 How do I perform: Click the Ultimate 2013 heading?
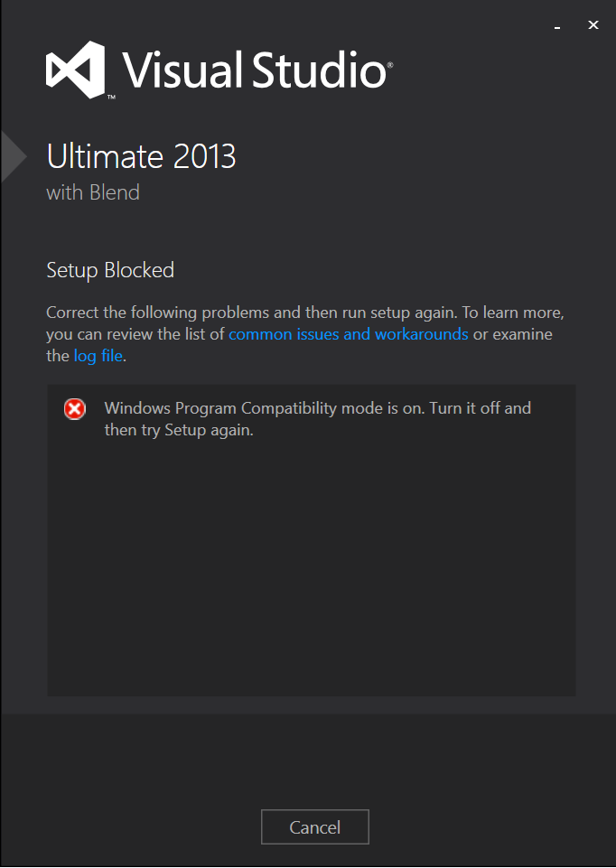point(141,156)
